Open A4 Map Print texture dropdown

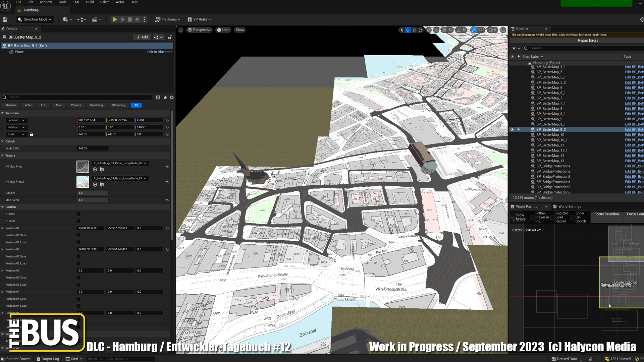pyautogui.click(x=120, y=163)
